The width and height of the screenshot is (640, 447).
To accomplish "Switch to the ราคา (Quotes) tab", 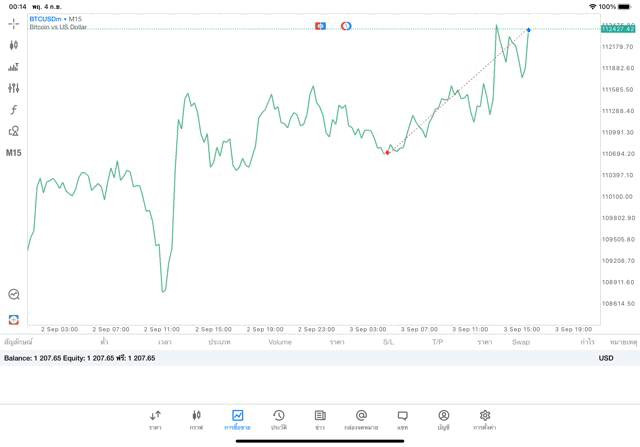I will pyautogui.click(x=155, y=419).
